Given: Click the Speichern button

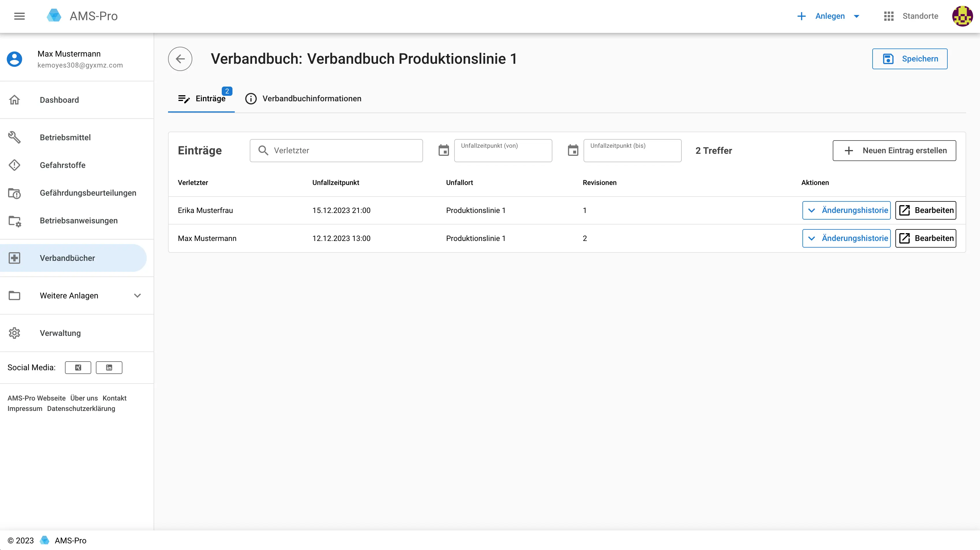Looking at the screenshot, I should pyautogui.click(x=910, y=59).
